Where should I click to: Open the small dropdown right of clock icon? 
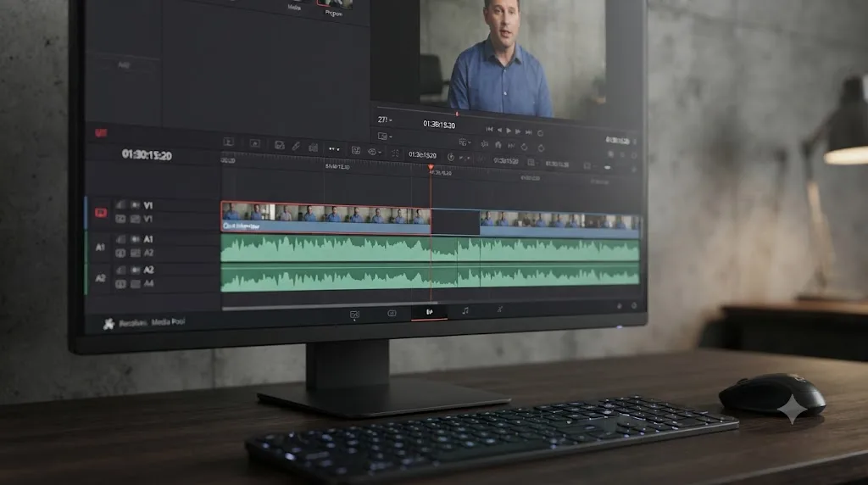pos(465,159)
